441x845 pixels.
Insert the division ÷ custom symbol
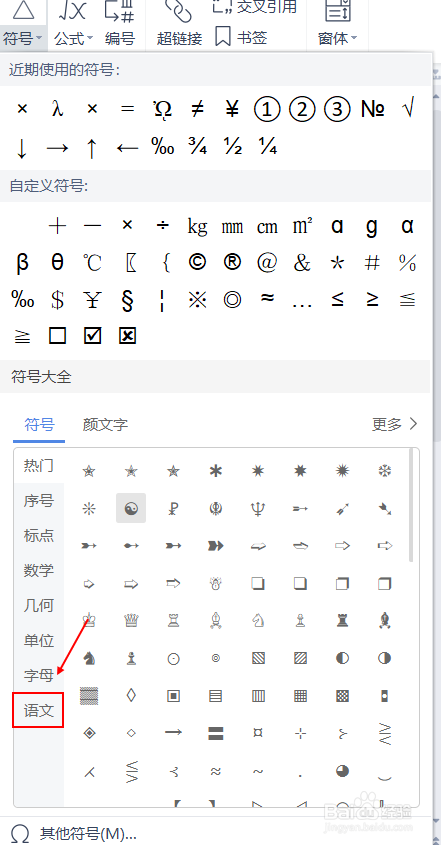(162, 225)
